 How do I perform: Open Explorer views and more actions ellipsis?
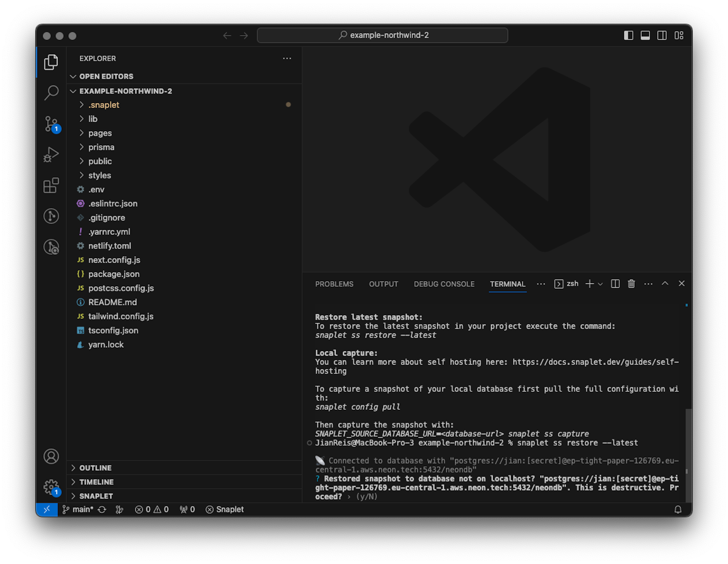[287, 58]
